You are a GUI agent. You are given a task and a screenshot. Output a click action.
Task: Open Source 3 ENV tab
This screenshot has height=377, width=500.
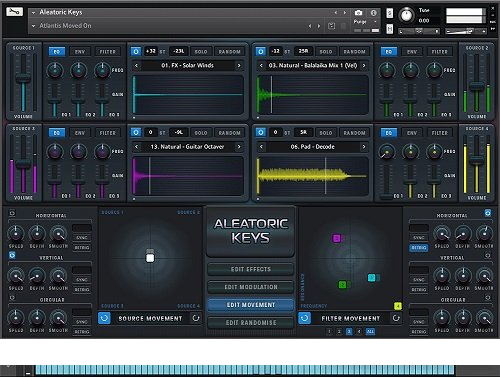[x=80, y=133]
